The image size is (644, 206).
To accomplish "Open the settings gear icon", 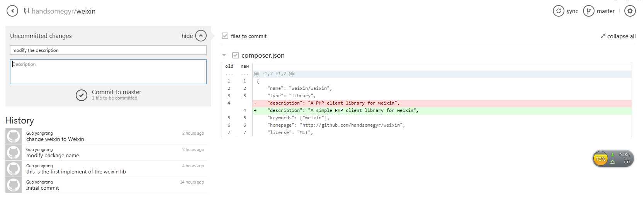I will coord(630,11).
